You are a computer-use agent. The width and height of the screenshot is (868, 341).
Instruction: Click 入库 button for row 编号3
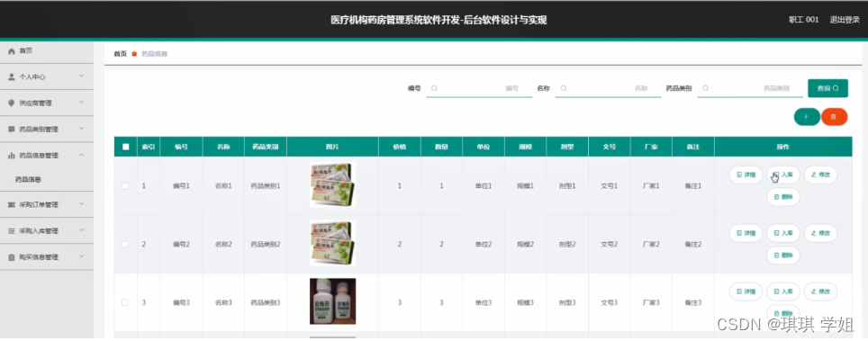point(782,292)
